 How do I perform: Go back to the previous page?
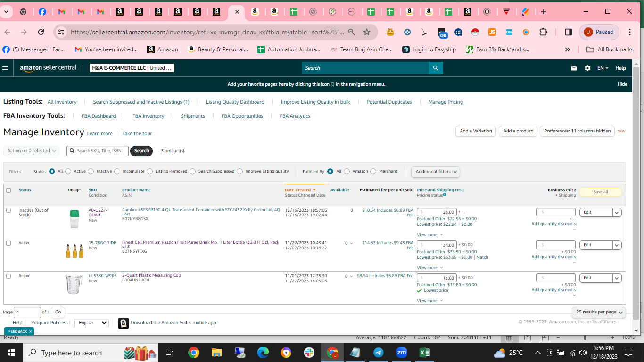click(x=7, y=32)
